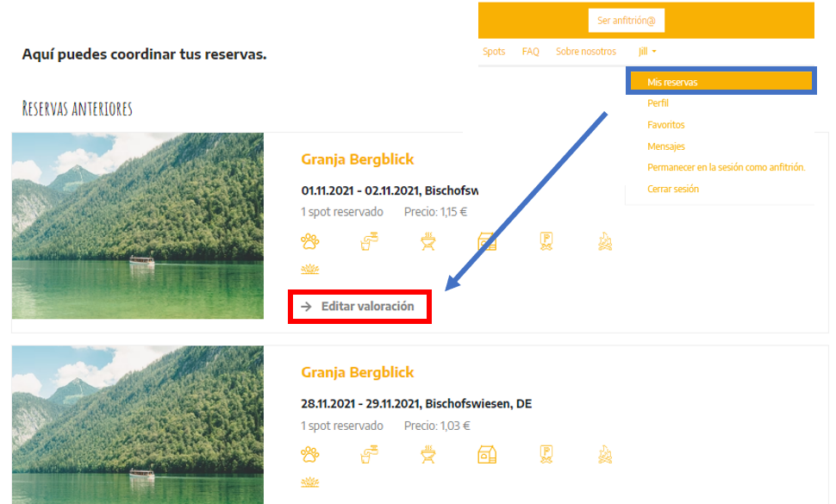The height and width of the screenshot is (504, 836).
Task: Click the date text starting 01.11.2021 - 02.11.2021
Action: (x=390, y=190)
